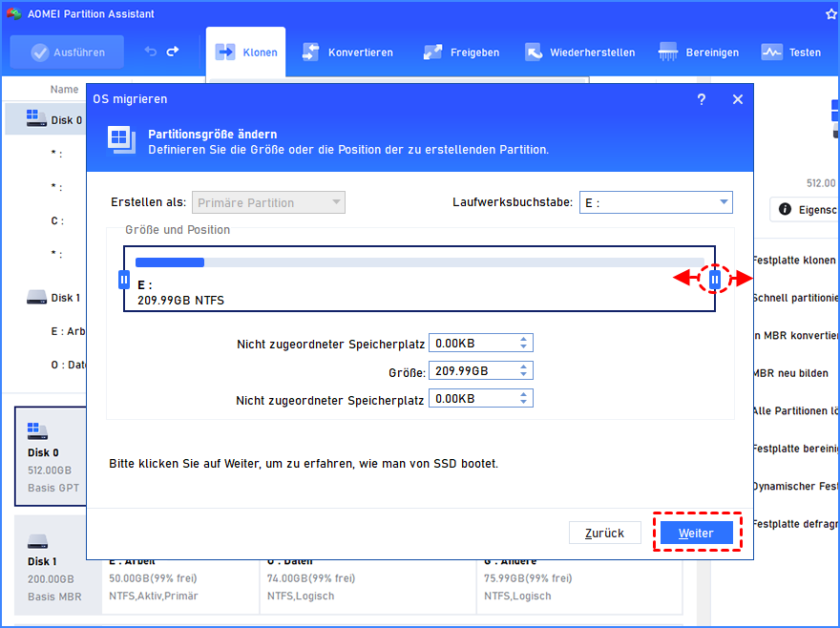Viewport: 840px width, 628px height.
Task: Increase the first unallocated space value
Action: [x=523, y=339]
